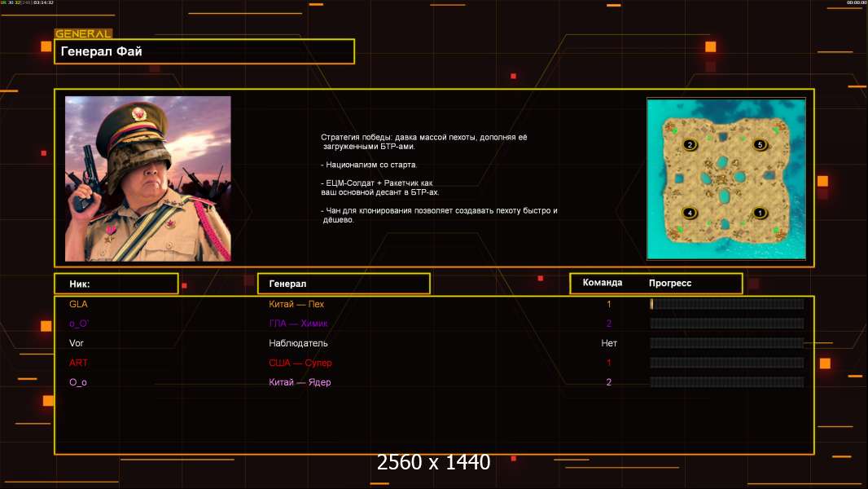
Task: Click the 'ЕЦМ-Солдат + Ракетчик' tip line
Action: [x=379, y=187]
